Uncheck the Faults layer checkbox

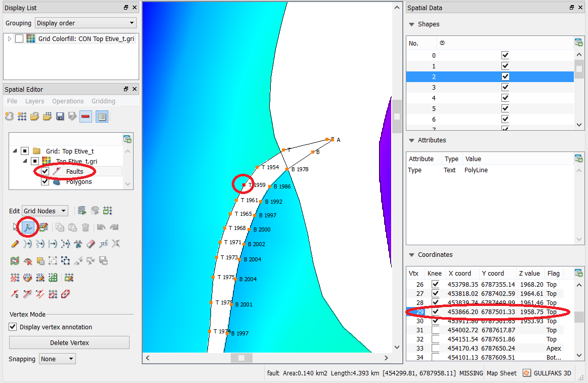click(x=45, y=172)
